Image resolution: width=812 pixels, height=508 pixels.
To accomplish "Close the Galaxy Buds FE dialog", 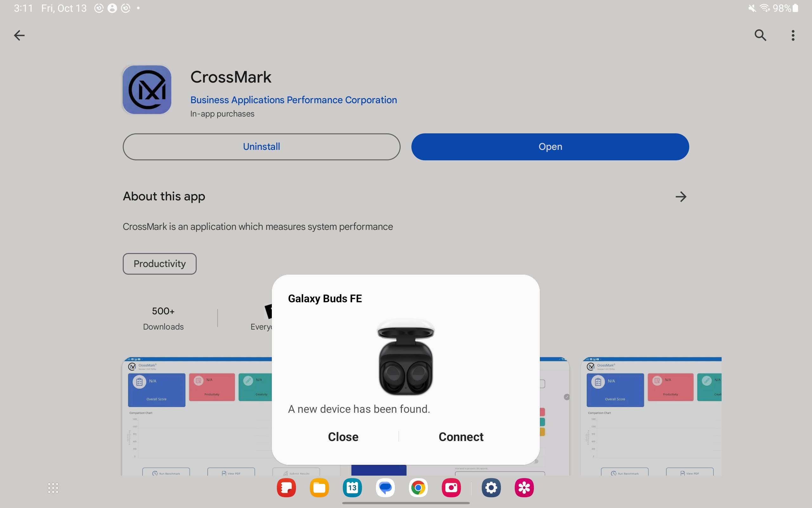I will click(x=343, y=437).
